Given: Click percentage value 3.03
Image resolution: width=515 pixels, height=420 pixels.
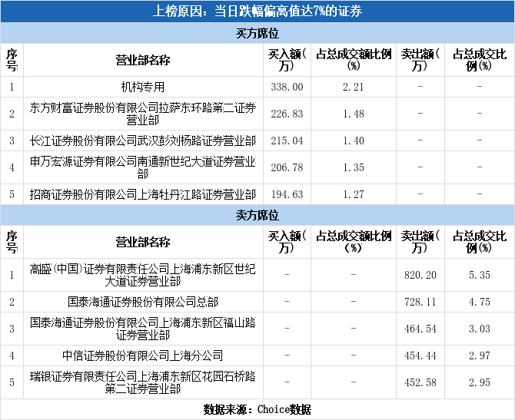Looking at the screenshot, I should 479,329.
